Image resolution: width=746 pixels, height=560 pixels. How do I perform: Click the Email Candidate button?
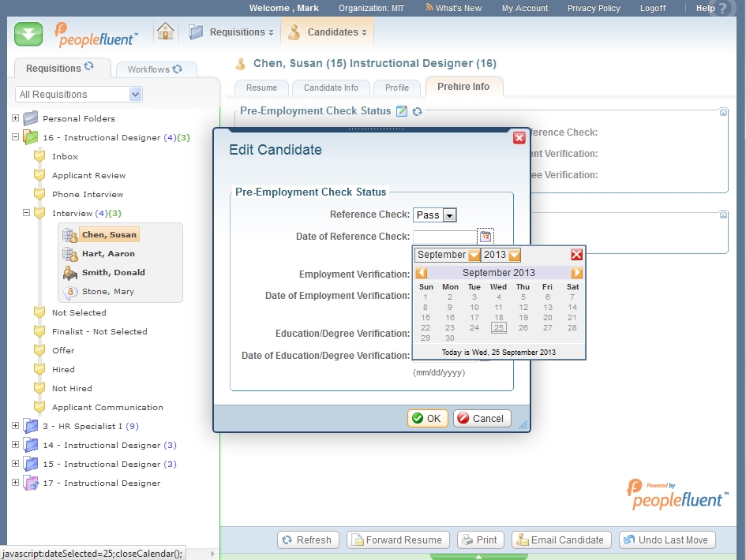[x=560, y=540]
